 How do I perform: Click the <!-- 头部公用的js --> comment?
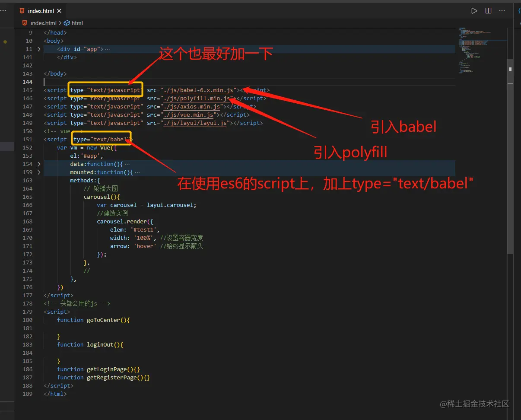[77, 303]
